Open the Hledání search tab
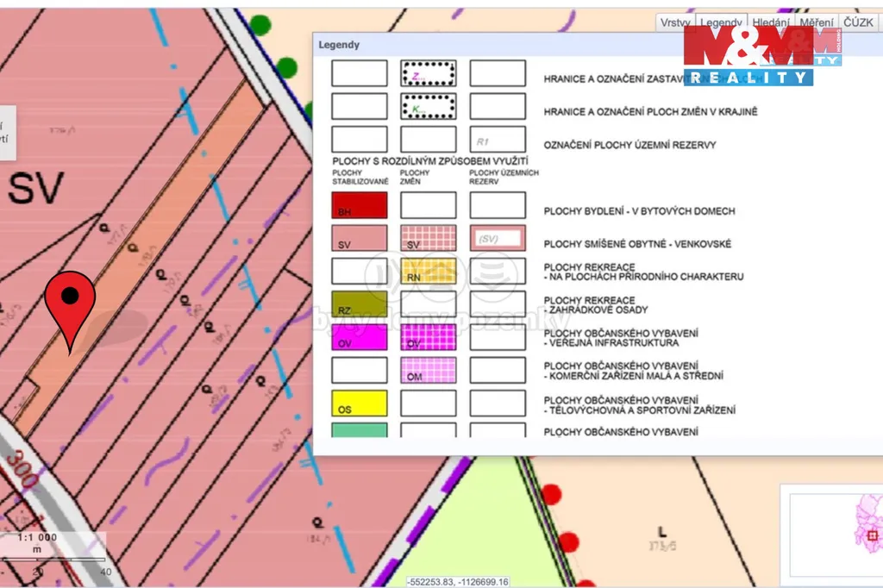This screenshot has height=588, width=883. point(769,23)
